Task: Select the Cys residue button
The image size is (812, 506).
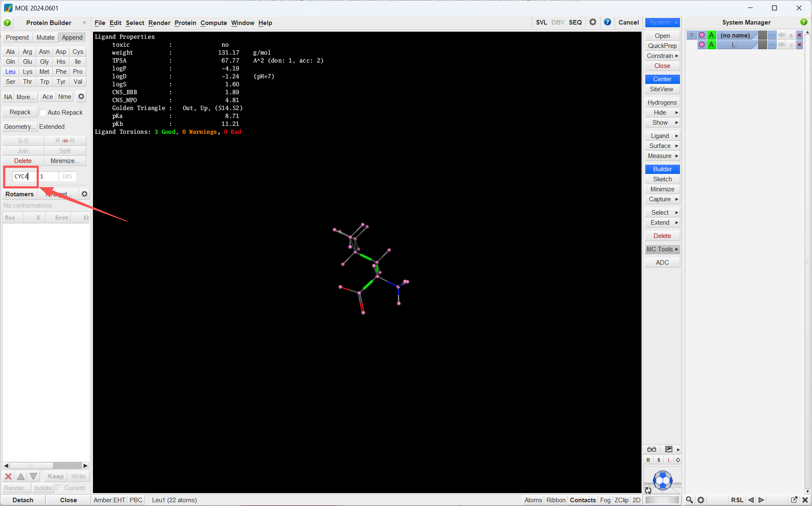Action: (x=78, y=52)
